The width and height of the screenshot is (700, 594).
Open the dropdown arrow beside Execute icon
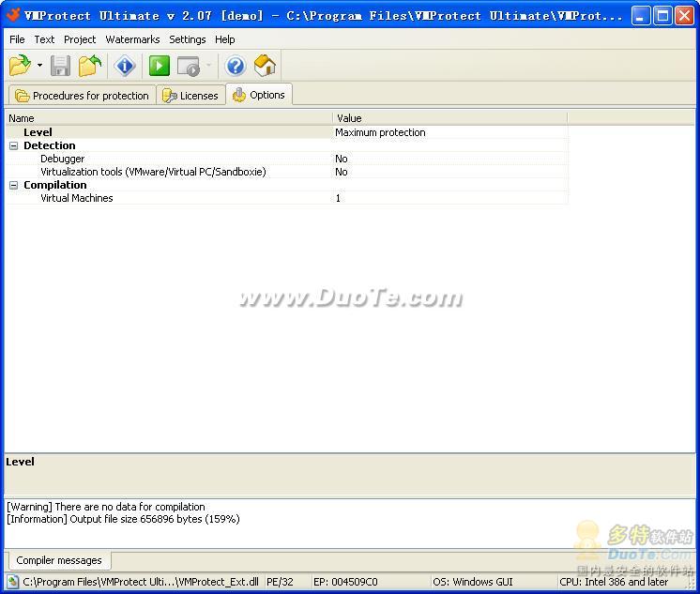click(208, 66)
